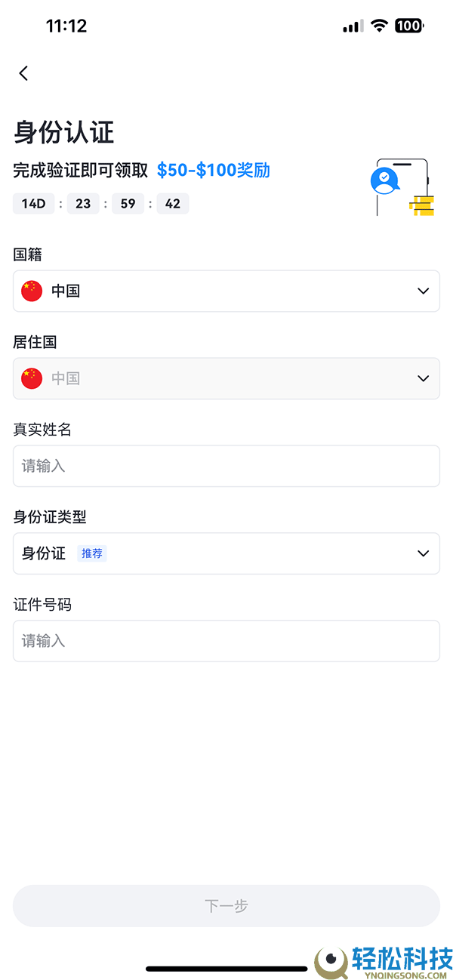Tap the 23 hours countdown segment
Viewport: 453px width, 980px height.
pyautogui.click(x=83, y=203)
